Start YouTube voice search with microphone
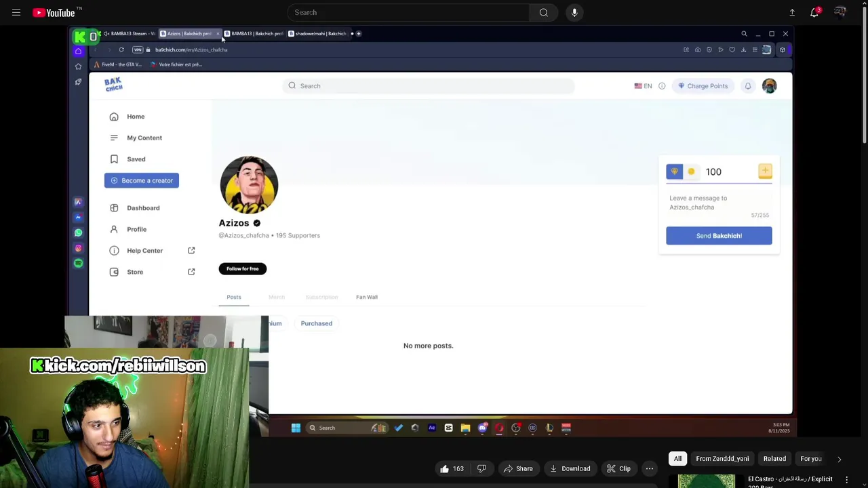868x488 pixels. (574, 12)
